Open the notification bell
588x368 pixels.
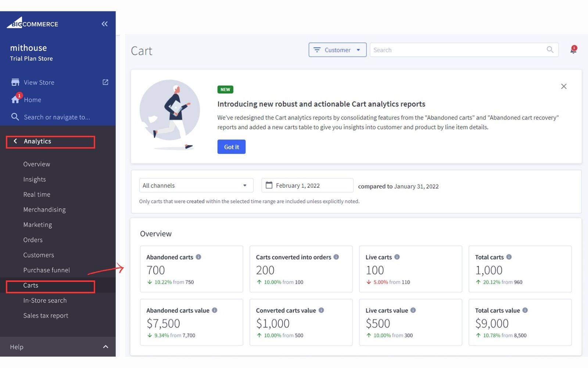[x=573, y=50]
